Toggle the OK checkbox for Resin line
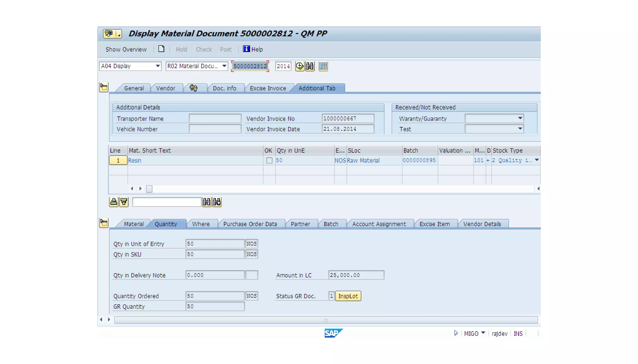Viewport: 638px width, 364px height. tap(269, 161)
